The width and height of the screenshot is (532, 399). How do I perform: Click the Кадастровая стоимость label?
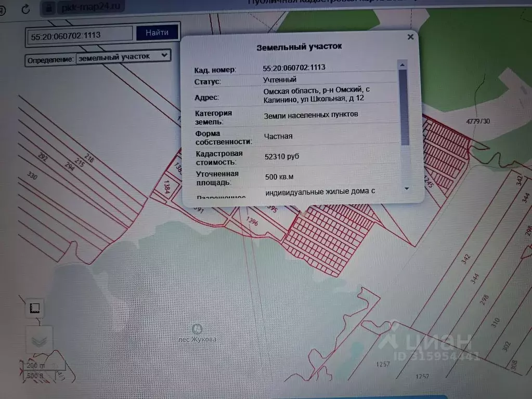(219, 158)
